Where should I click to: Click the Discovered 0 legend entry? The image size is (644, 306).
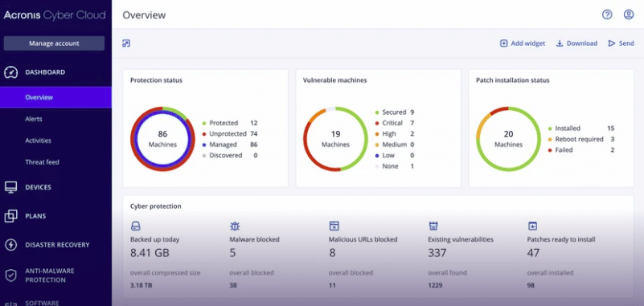[230, 156]
